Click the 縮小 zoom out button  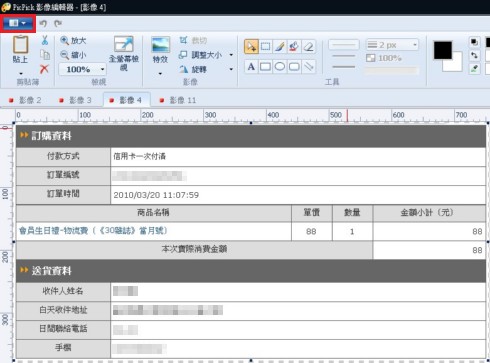point(73,55)
